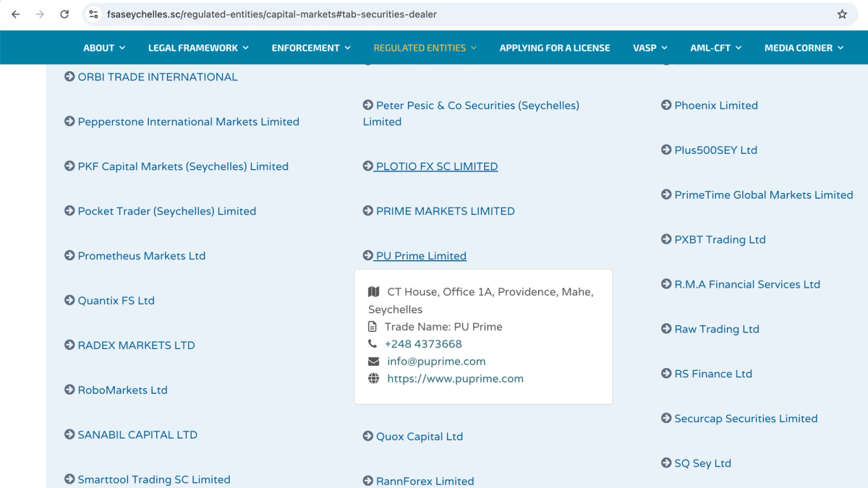Expand SQ Sey Ltd entry
The image size is (868, 488).
(x=702, y=463)
